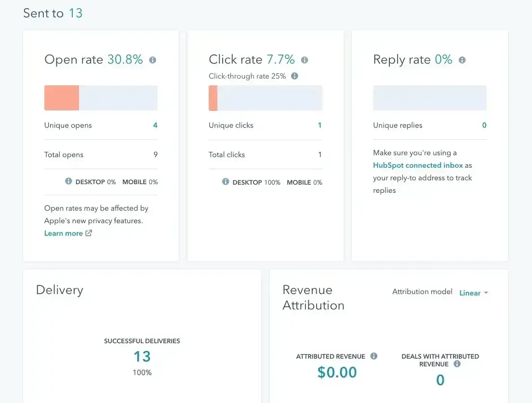This screenshot has width=532, height=403.
Task: Open the Open rate info tooltip
Action: 153,60
